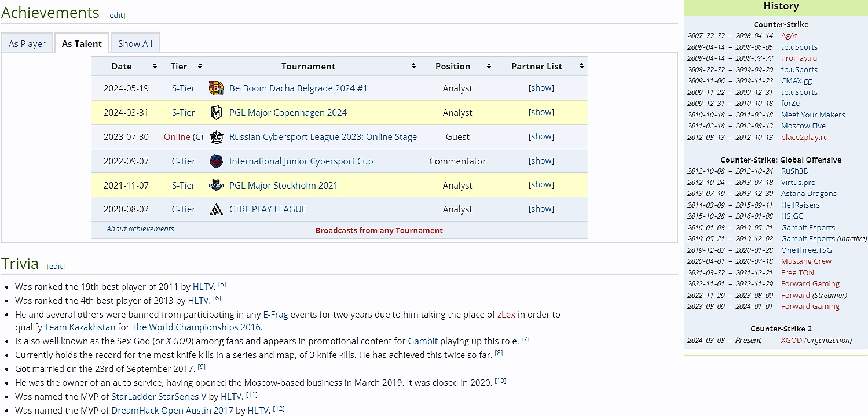Open BetBoom Dacha Belgrade 2024 #1 link

point(298,88)
